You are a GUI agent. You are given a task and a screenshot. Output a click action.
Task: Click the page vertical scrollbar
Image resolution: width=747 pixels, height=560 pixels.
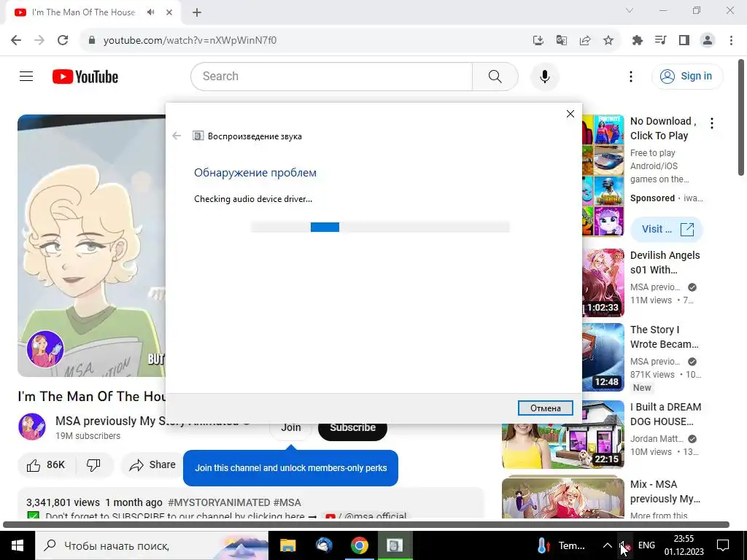click(x=741, y=117)
